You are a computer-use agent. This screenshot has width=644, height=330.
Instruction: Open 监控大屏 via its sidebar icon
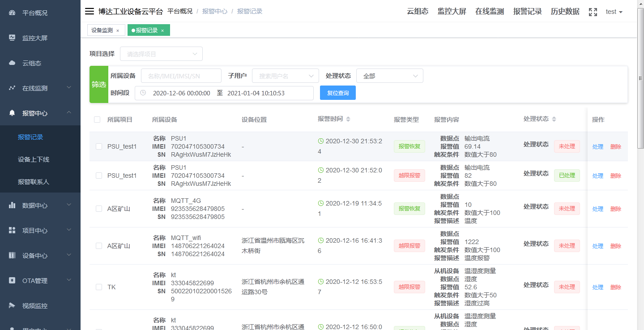tap(13, 38)
